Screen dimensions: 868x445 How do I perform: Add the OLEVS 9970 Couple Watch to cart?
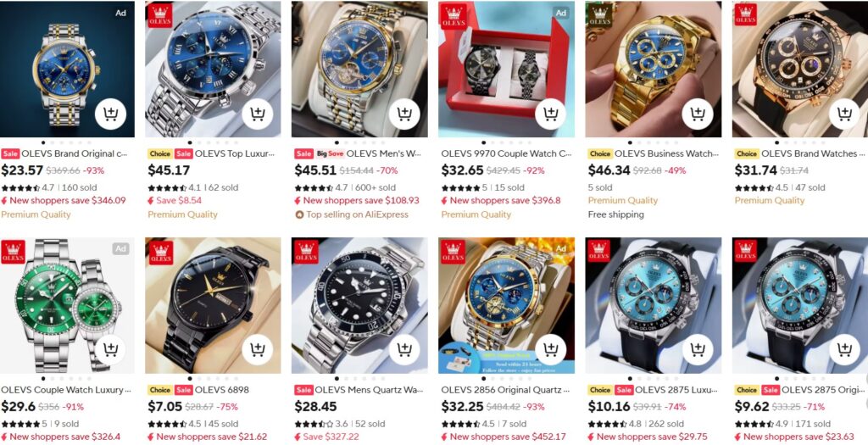[551, 114]
